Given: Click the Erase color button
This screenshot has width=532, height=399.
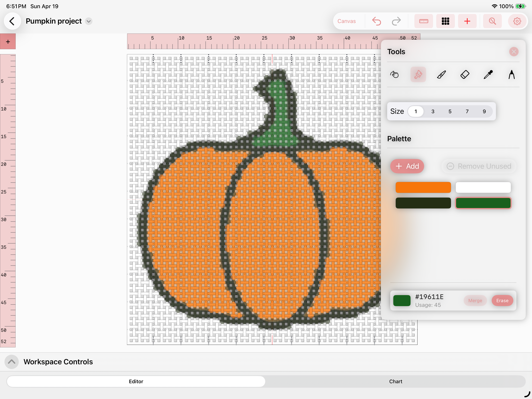Looking at the screenshot, I should point(502,301).
